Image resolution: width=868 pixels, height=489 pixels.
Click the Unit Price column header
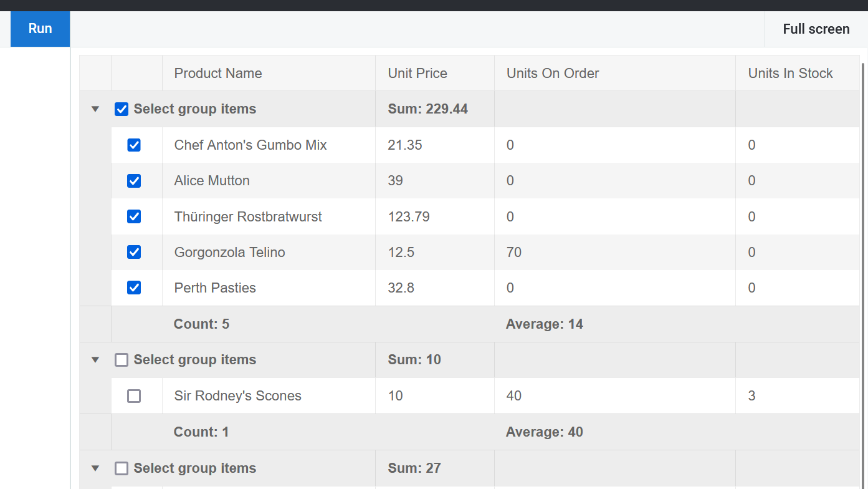[x=417, y=74]
